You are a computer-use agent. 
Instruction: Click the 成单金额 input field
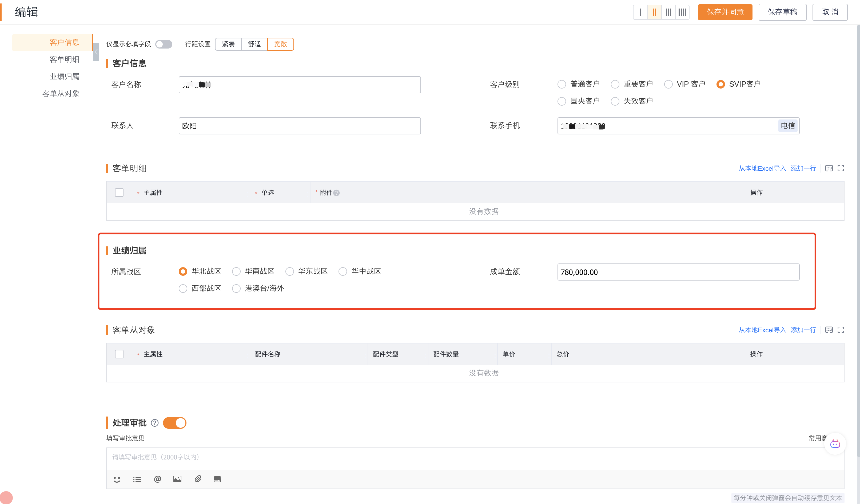pyautogui.click(x=678, y=272)
